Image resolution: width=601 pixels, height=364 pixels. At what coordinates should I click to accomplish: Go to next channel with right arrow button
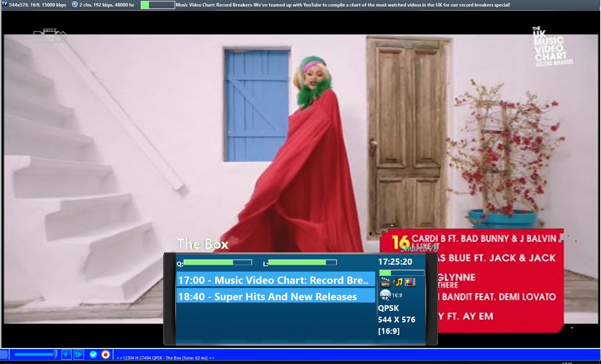tap(79, 354)
